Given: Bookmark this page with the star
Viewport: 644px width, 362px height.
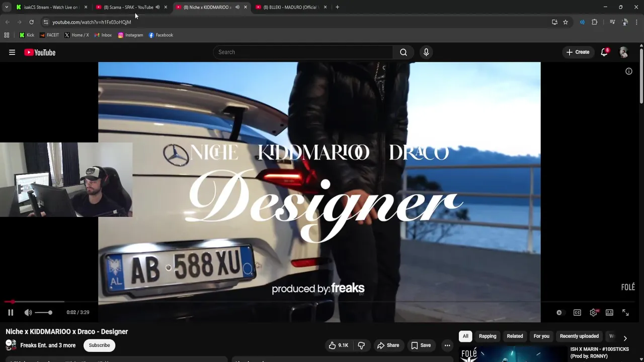Looking at the screenshot, I should pos(566,22).
